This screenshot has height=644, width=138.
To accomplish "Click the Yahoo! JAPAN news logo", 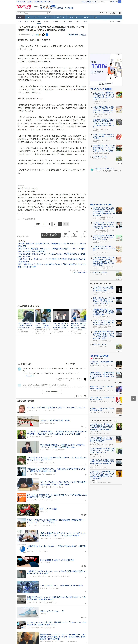I will pos(27,7).
